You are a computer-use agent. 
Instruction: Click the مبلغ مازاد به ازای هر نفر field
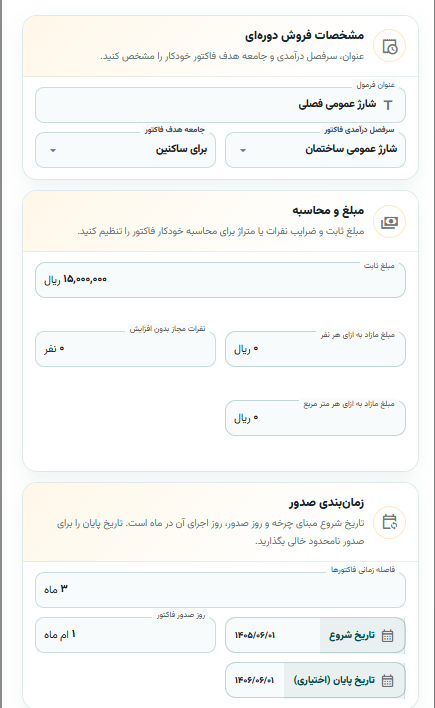coord(315,349)
